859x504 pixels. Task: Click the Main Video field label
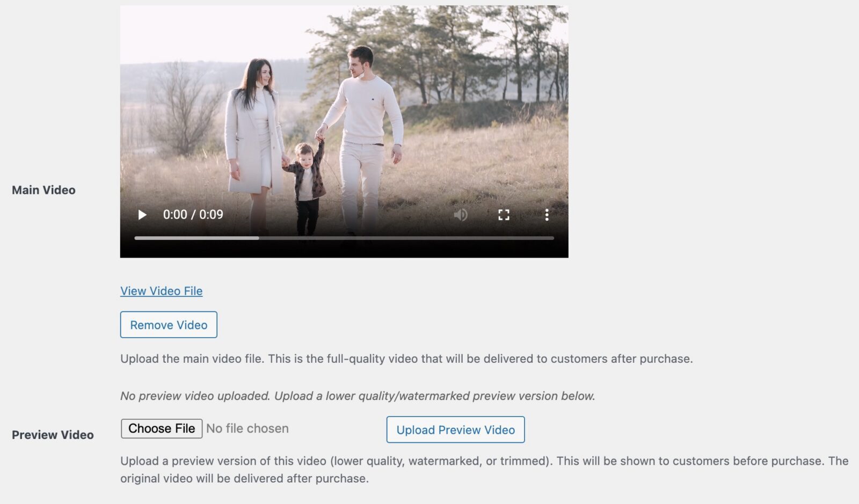pos(43,190)
